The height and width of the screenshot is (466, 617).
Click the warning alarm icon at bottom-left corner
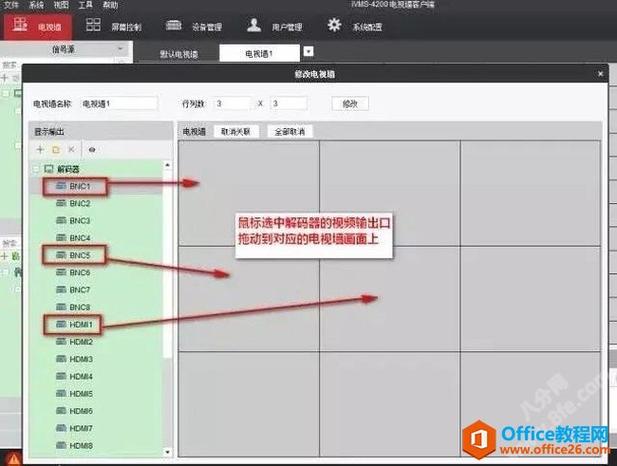[x=13, y=459]
